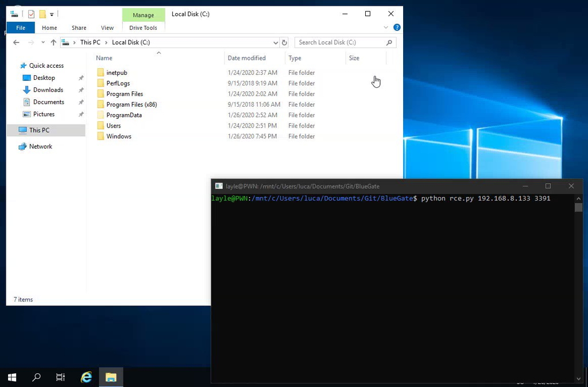Open the recent locations dropdown

(42, 42)
